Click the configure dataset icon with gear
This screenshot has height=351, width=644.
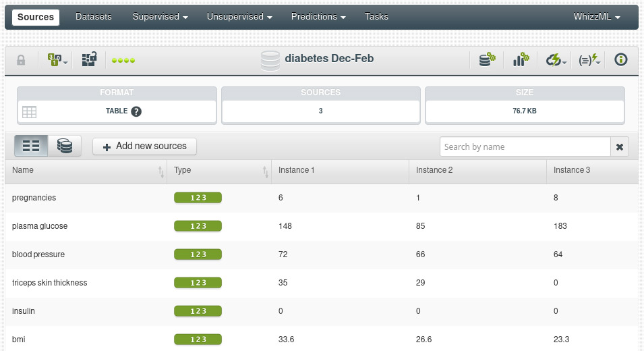487,60
